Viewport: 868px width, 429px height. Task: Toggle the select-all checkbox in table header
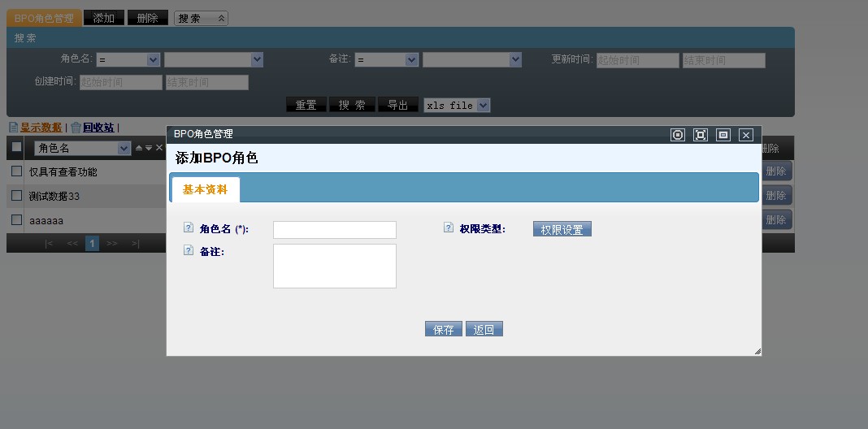[16, 147]
